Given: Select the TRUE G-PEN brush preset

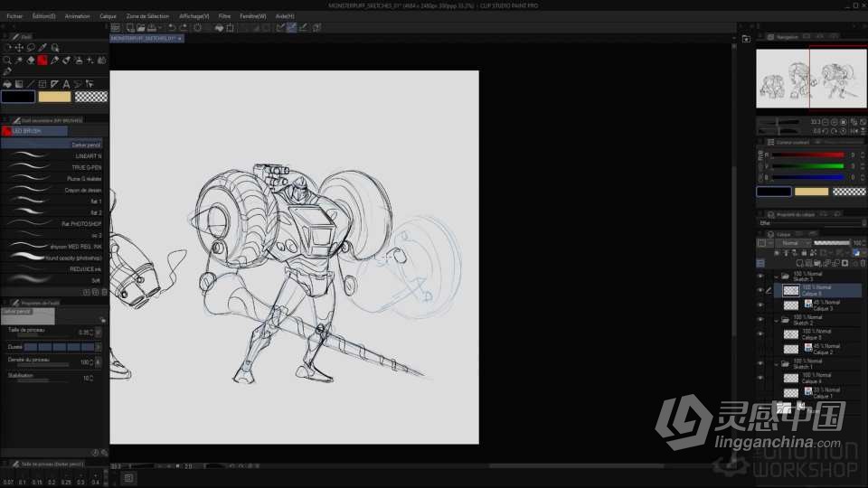Looking at the screenshot, I should 52,167.
